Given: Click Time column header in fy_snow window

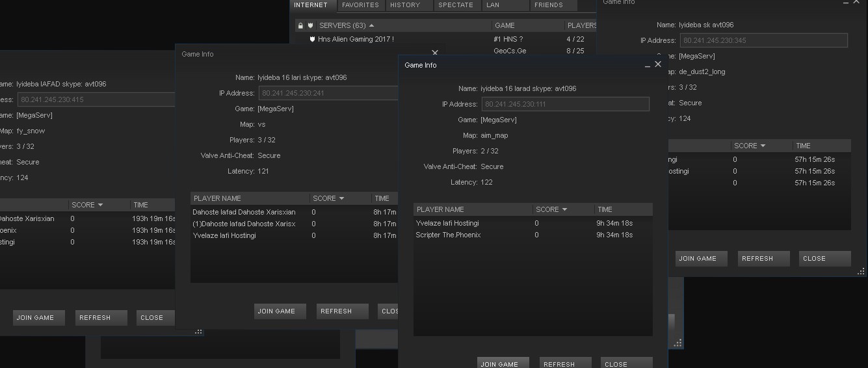Looking at the screenshot, I should [152, 205].
